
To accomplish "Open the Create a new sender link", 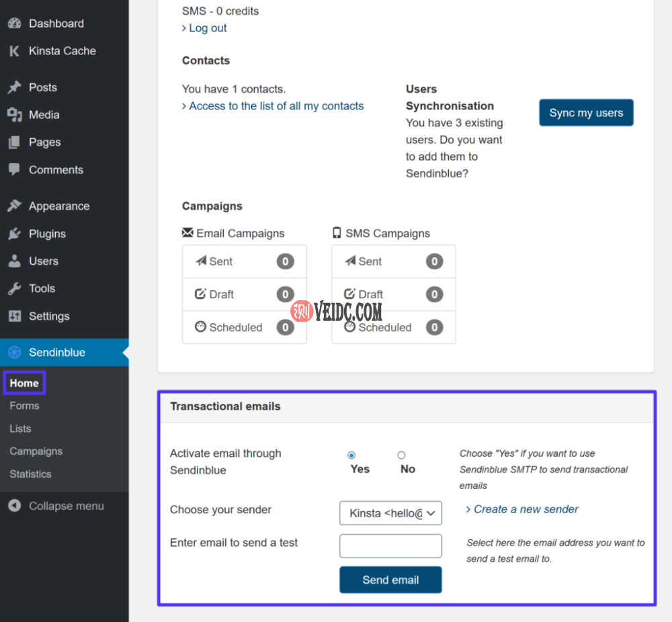I will pos(526,509).
